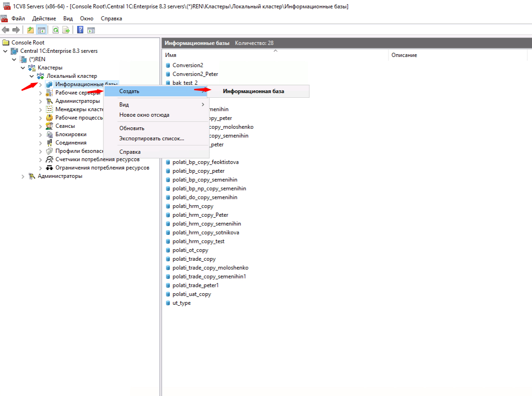The height and width of the screenshot is (396, 532).
Task: Click the Central 1C:Enterprise 8.3 servers icon
Action: pyautogui.click(x=14, y=51)
